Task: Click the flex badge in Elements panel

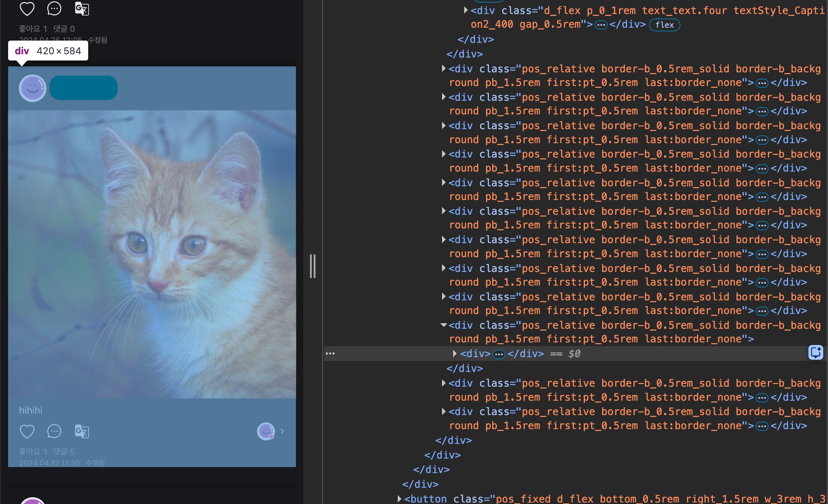Action: tap(664, 25)
